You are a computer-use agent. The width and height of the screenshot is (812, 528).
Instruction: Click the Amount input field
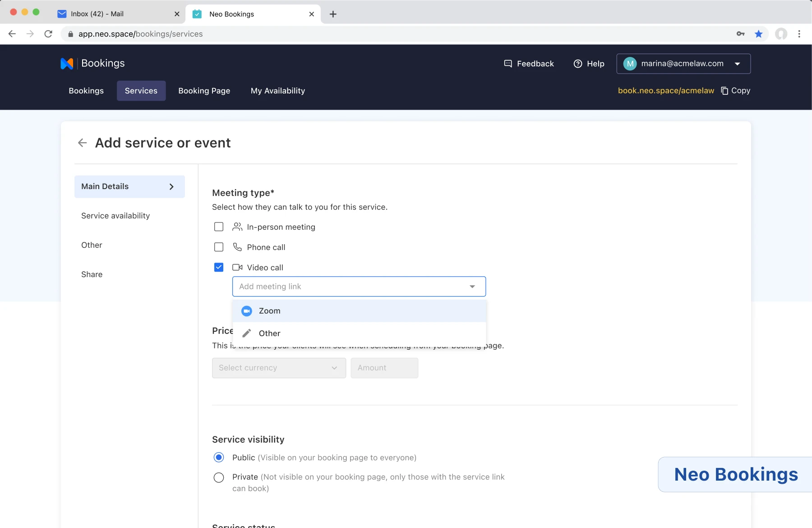click(384, 368)
